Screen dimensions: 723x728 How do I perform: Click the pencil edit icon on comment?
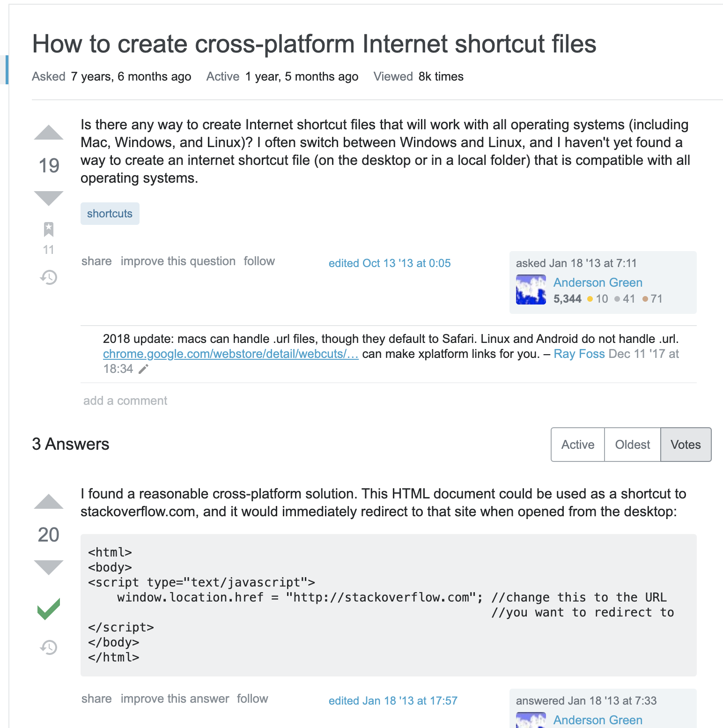coord(144,369)
